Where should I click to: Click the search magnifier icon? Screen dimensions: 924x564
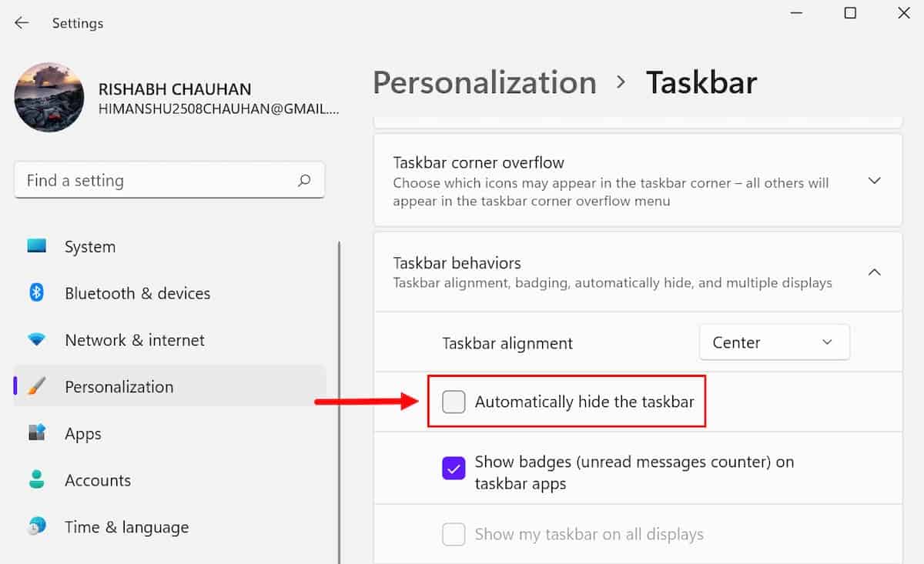304,180
